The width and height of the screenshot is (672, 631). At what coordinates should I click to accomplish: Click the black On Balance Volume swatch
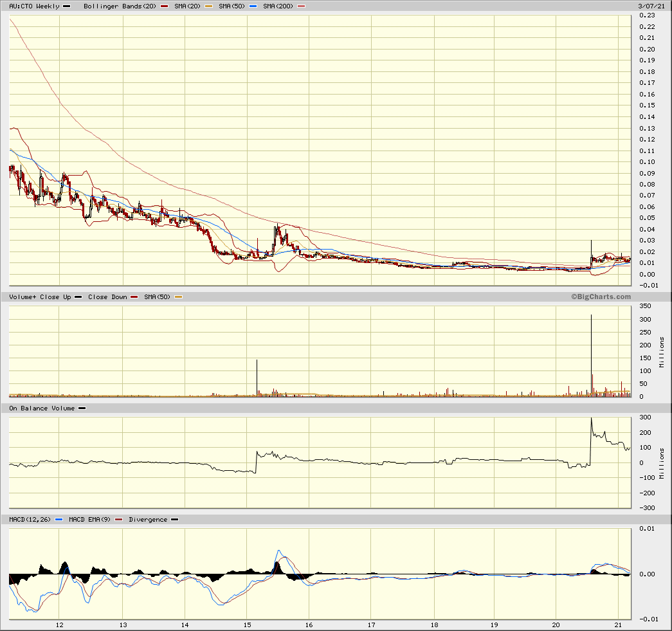click(x=82, y=408)
